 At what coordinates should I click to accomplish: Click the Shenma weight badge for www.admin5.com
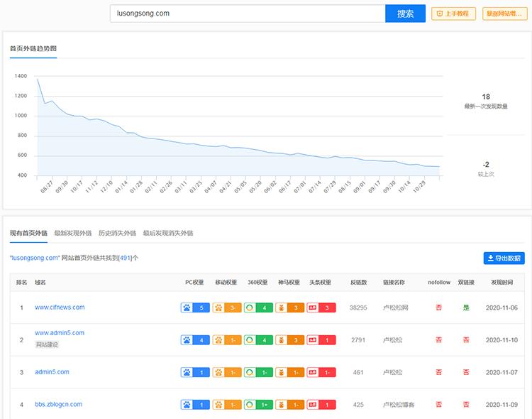point(289,340)
